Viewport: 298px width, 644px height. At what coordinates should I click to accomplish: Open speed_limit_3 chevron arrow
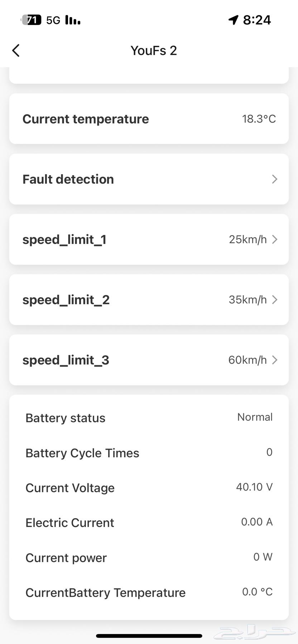click(274, 360)
